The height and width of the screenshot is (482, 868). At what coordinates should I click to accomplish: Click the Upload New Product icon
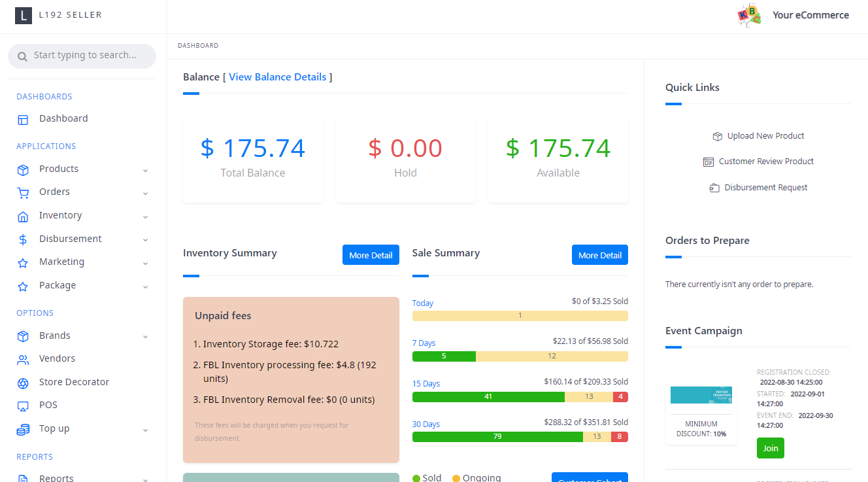click(717, 136)
